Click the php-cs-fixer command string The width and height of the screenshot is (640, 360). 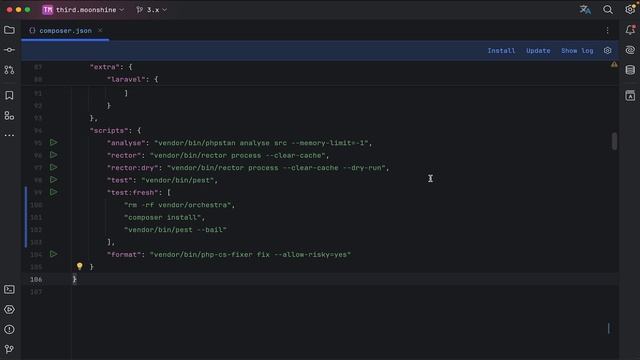250,254
